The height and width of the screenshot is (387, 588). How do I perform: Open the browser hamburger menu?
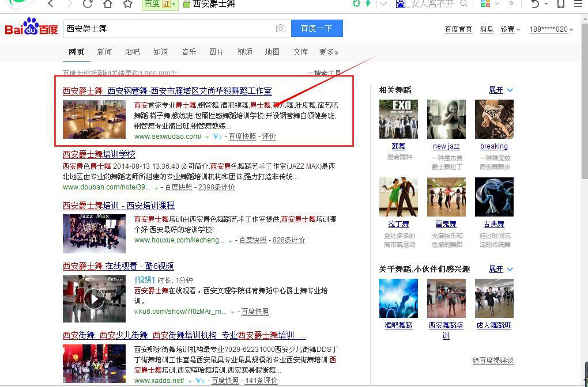click(x=579, y=4)
